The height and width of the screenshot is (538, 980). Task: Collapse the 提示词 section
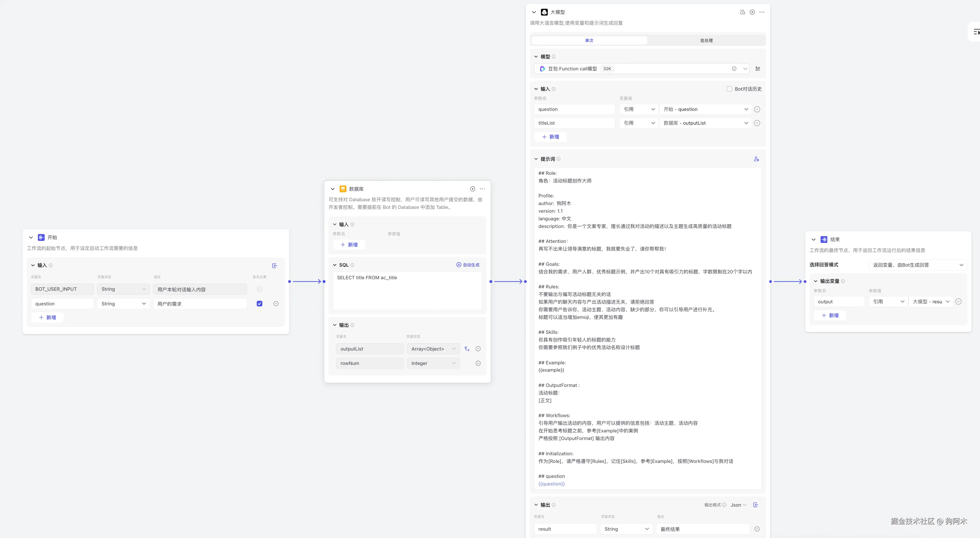[536, 159]
